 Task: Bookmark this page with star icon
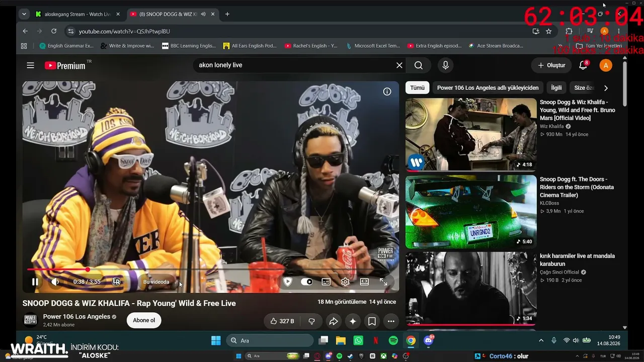548,31
